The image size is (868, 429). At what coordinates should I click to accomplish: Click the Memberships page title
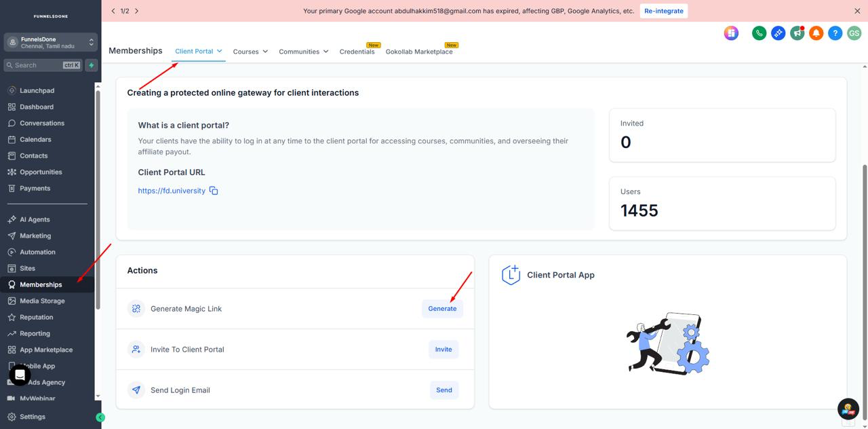136,51
